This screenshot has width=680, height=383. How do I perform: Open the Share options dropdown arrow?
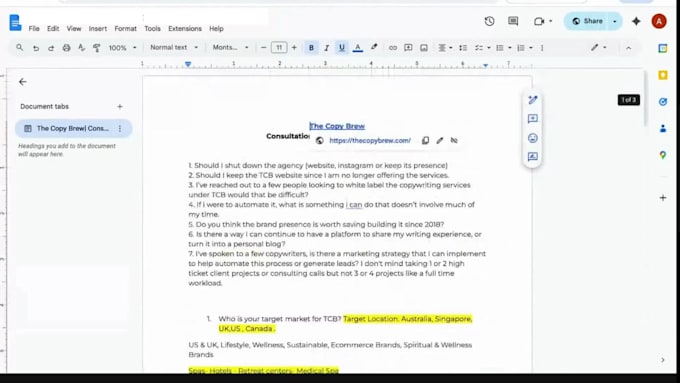tap(615, 21)
